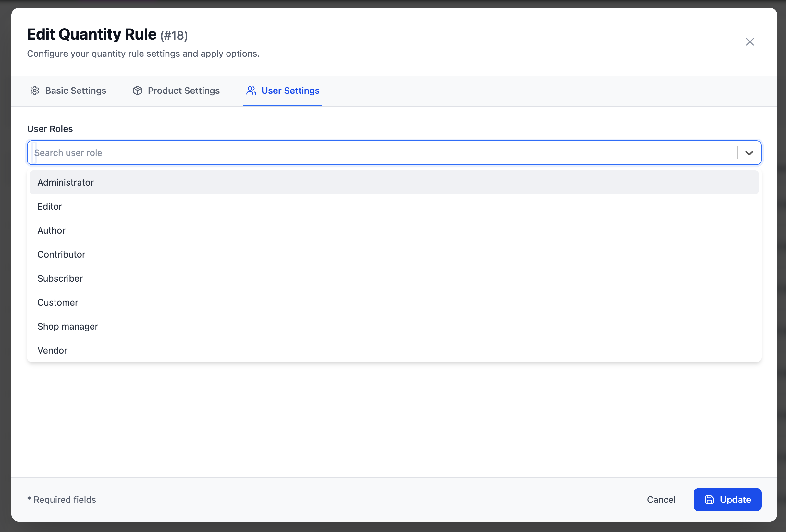Choose the Contributor role option
The image size is (786, 532).
[61, 255]
